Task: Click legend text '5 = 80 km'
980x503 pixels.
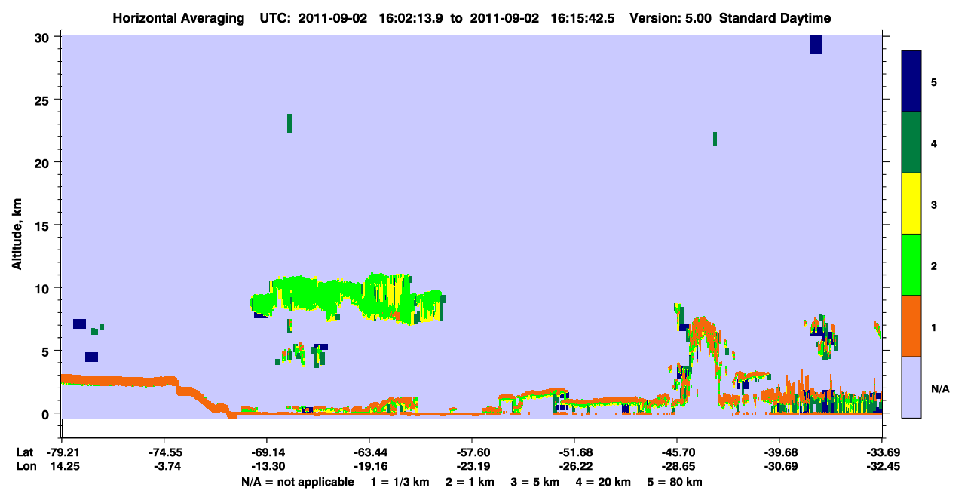Action: (x=675, y=482)
